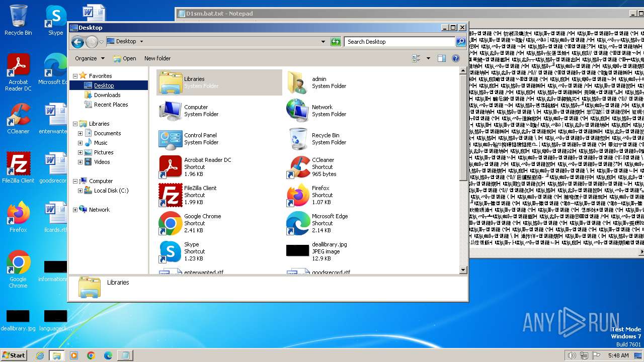The height and width of the screenshot is (362, 644).
Task: Select the Control Panel icon
Action: (171, 139)
